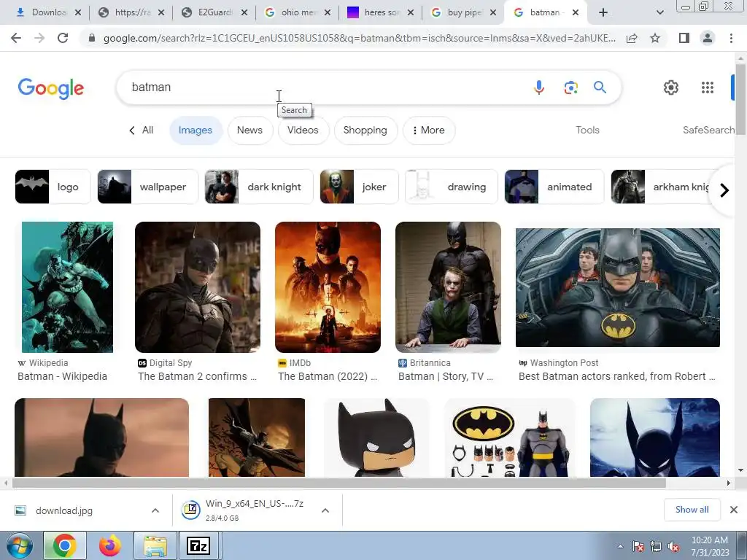
Task: Click the vertical scrollbar thumb
Action: click(740, 98)
